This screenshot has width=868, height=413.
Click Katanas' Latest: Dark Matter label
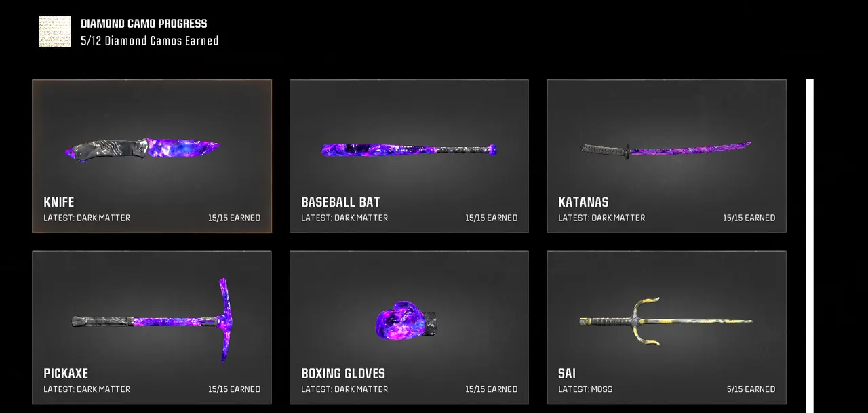coord(601,218)
